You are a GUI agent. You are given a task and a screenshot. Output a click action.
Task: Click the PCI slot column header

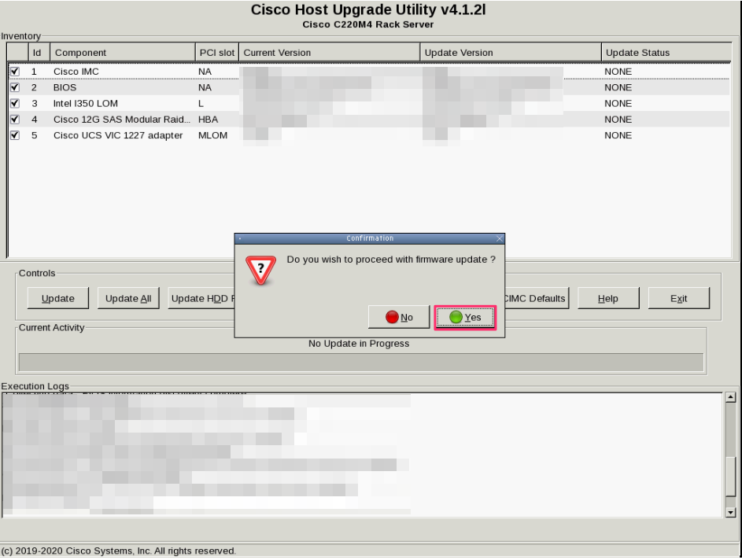point(217,53)
